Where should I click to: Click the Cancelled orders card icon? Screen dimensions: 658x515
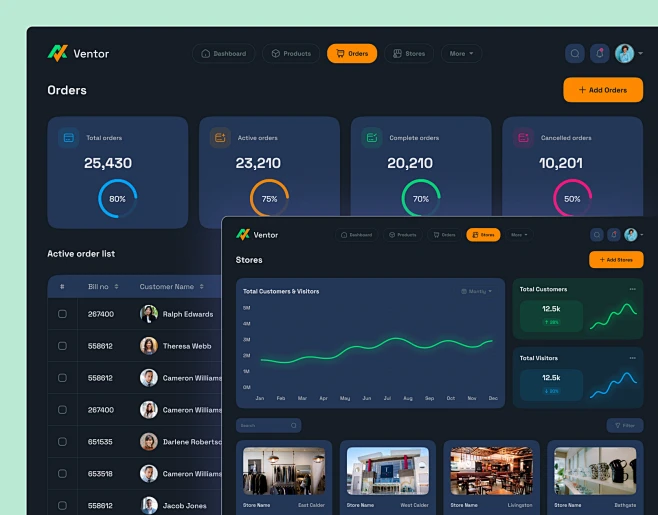coord(523,138)
